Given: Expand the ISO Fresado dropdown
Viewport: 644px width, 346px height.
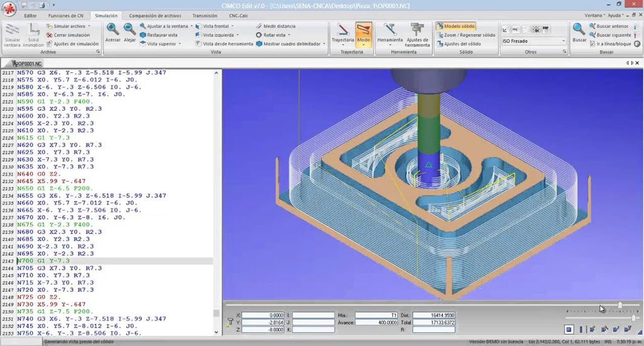Looking at the screenshot, I should 563,41.
